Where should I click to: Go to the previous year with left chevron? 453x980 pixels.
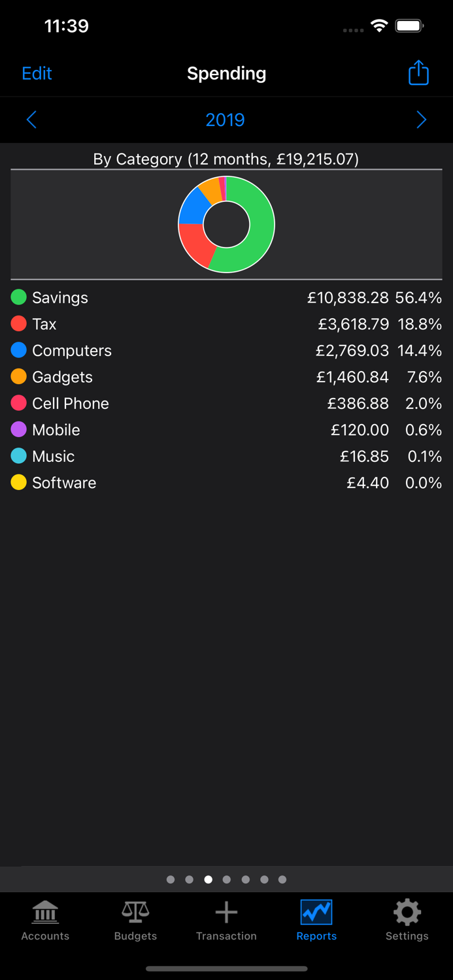(31, 120)
